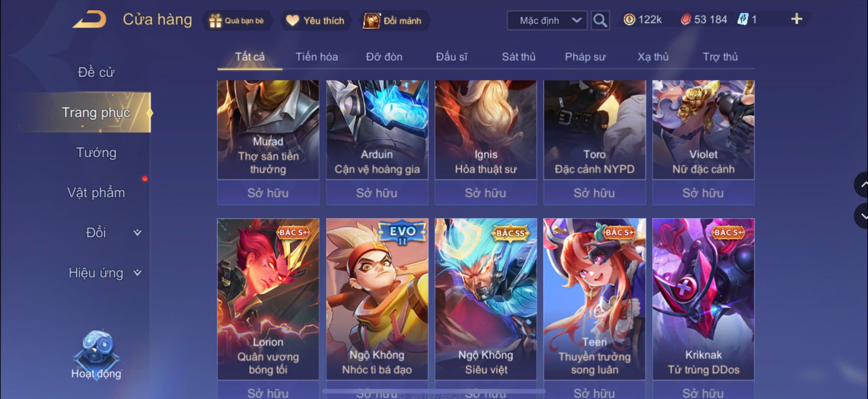The width and height of the screenshot is (868, 399).
Task: Tap the red gem currency icon
Action: coord(685,20)
